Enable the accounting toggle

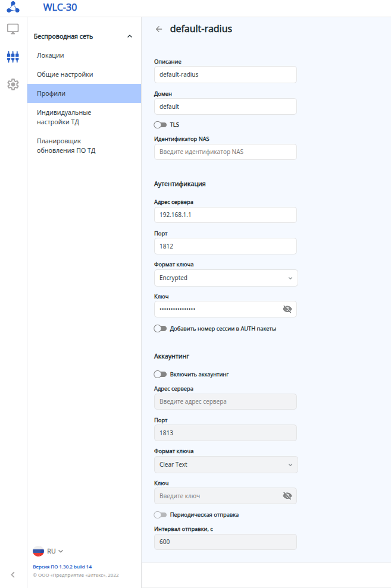click(160, 375)
